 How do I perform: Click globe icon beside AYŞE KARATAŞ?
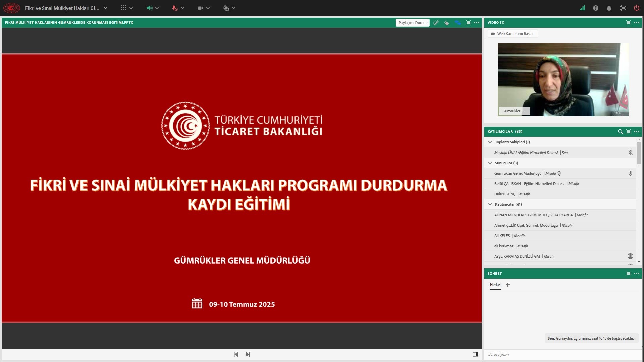(x=631, y=256)
